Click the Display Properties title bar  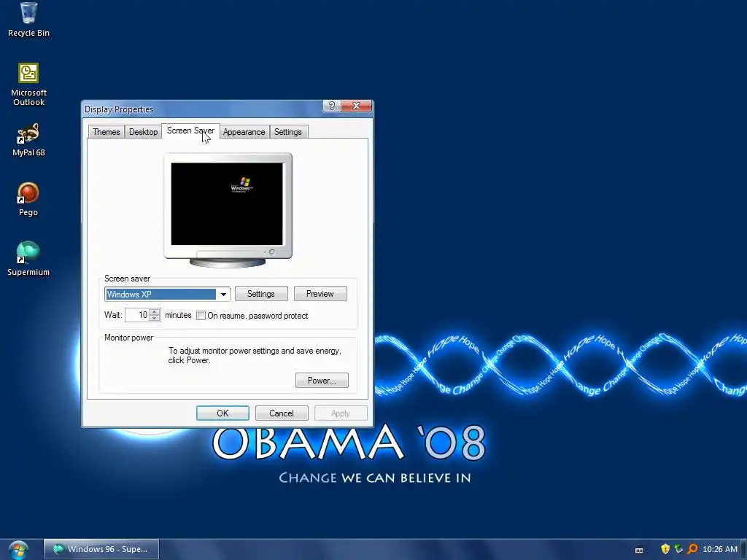203,109
